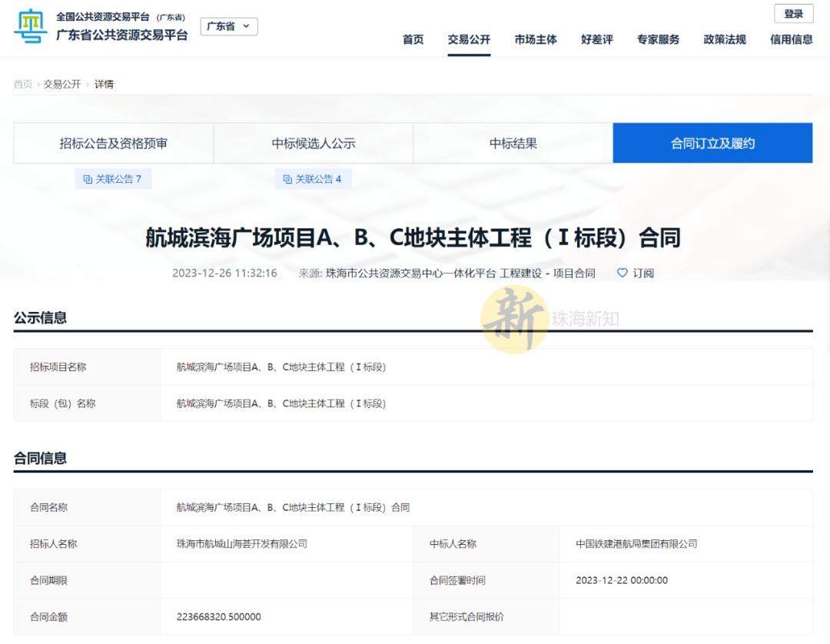Open the 信用信息 navigation menu
Screen dimensions: 830x644
click(x=791, y=39)
